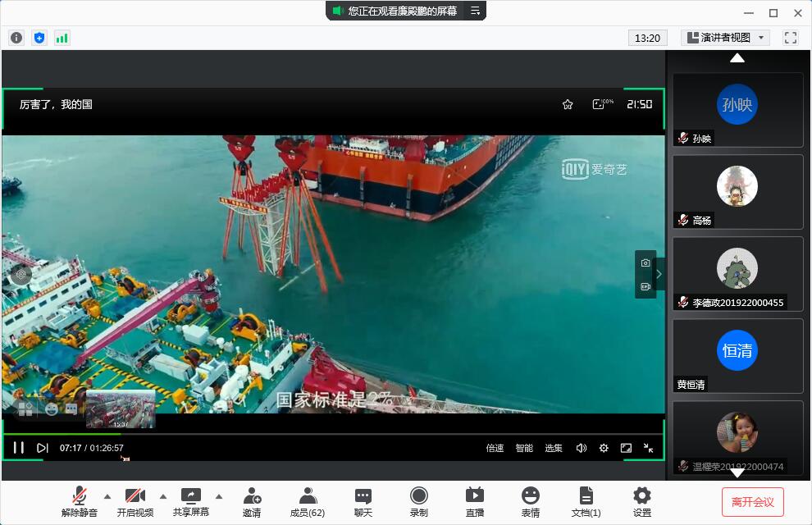Viewport: 812px width, 525px height.
Task: Select 黄恒清's participant tile
Action: tap(738, 356)
